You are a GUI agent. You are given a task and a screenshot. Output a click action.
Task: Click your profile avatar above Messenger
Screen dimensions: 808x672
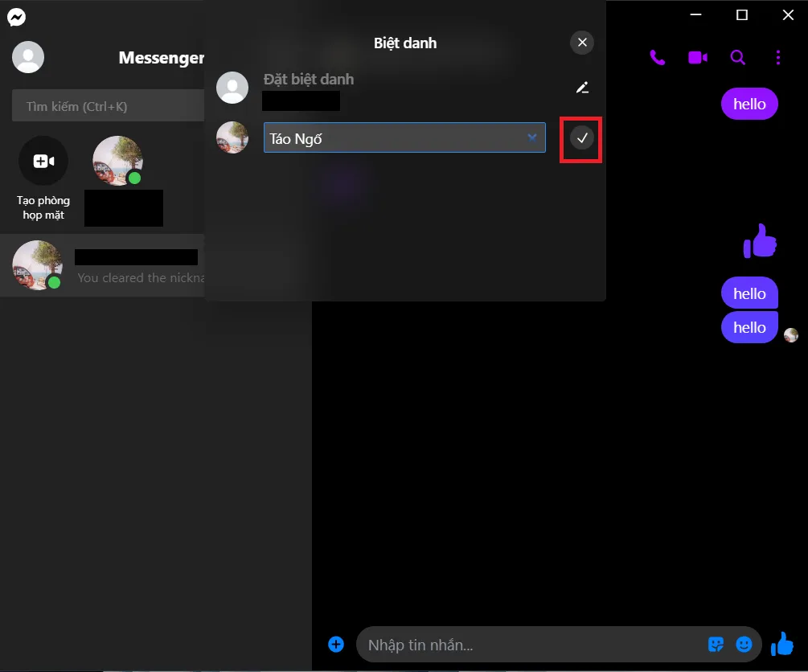click(x=28, y=57)
